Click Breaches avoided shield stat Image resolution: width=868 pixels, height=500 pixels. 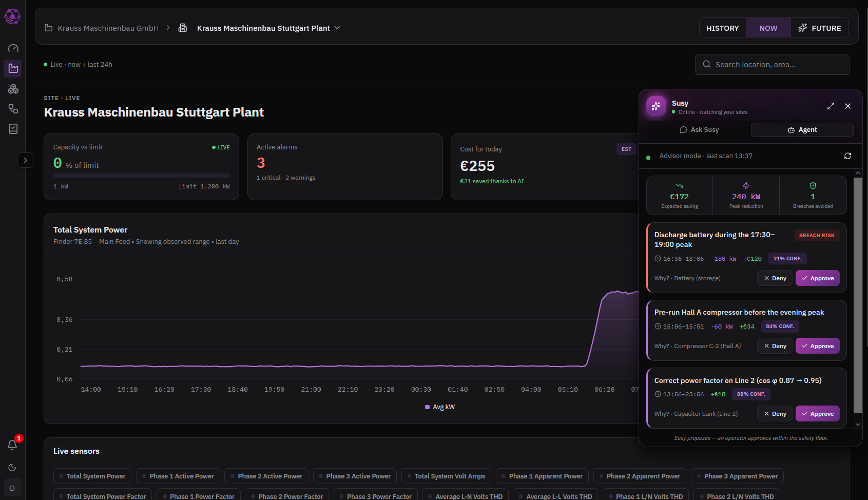pyautogui.click(x=813, y=196)
